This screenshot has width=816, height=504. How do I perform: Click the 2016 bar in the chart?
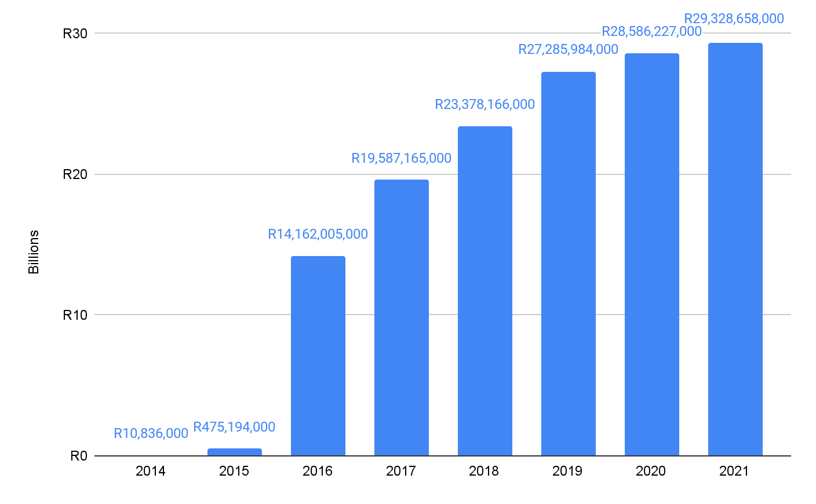click(x=318, y=356)
